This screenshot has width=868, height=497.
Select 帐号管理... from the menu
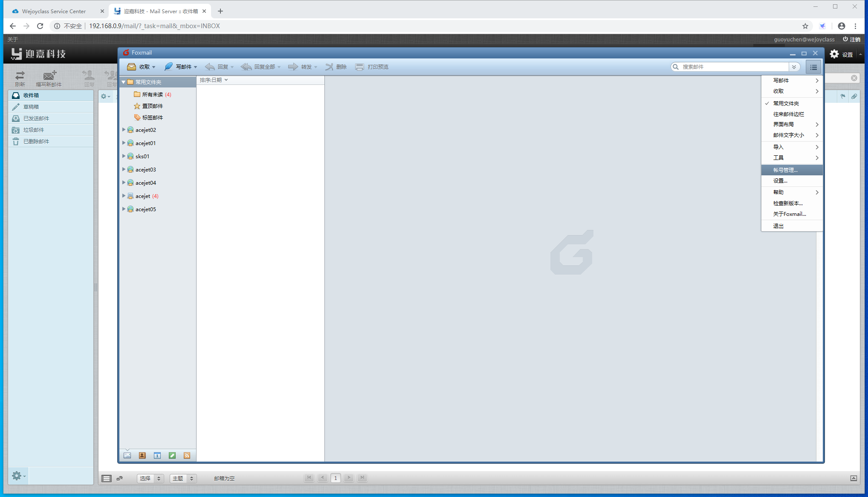point(785,170)
